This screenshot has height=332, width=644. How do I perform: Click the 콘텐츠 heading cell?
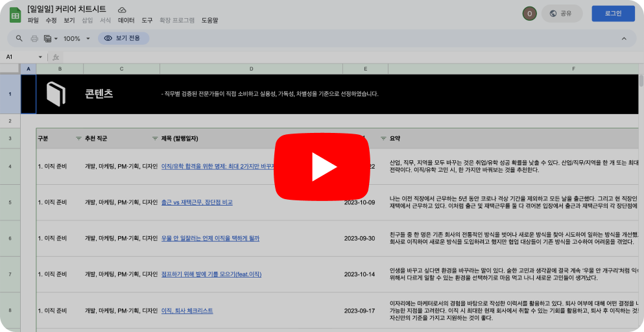(99, 93)
